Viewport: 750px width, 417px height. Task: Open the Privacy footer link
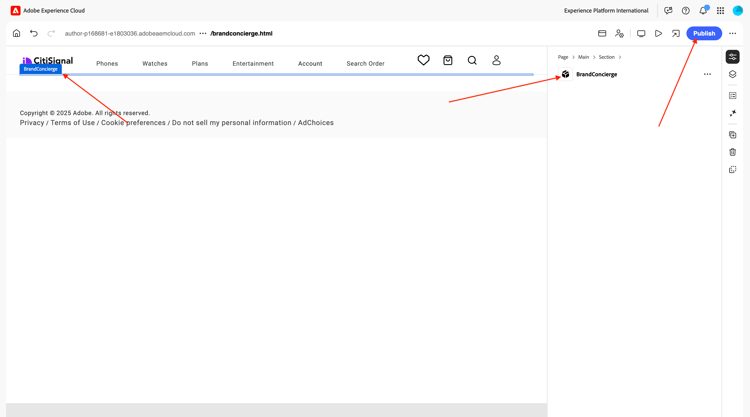(32, 123)
